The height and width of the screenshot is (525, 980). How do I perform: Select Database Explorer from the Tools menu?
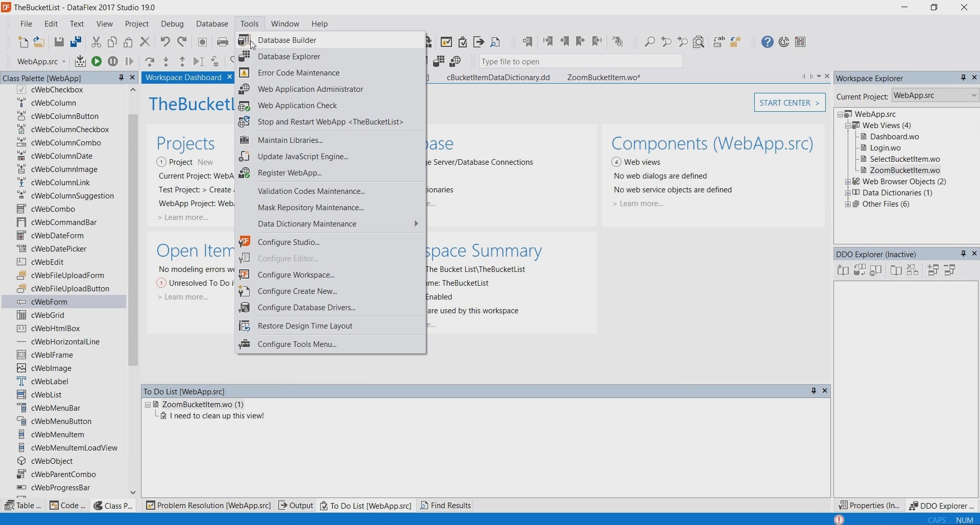click(x=289, y=57)
